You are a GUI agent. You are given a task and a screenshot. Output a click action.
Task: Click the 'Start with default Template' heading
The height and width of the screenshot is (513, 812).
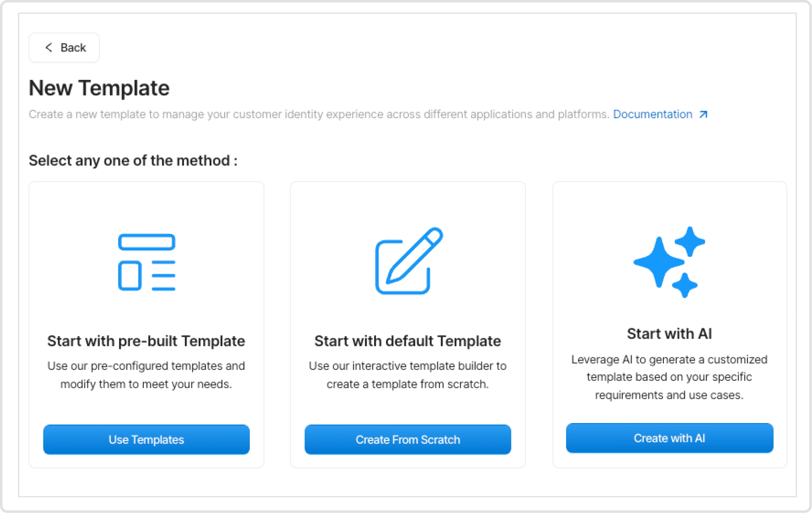click(407, 341)
